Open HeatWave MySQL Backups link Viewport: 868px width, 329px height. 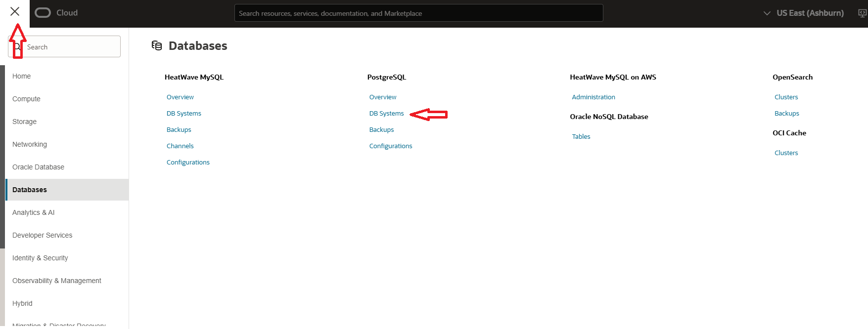(179, 130)
